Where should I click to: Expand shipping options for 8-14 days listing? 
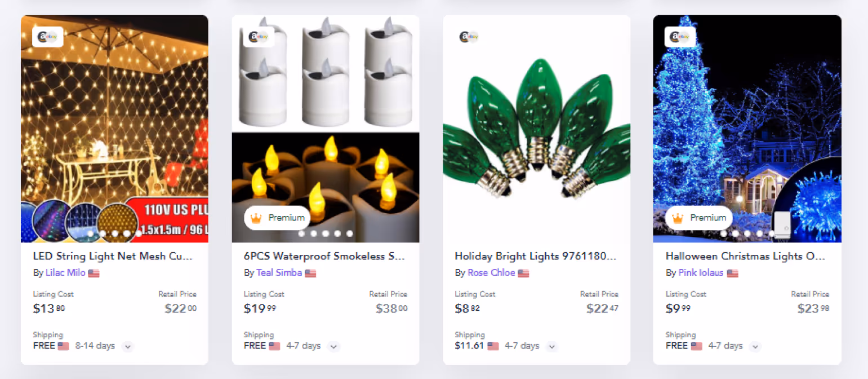128,346
